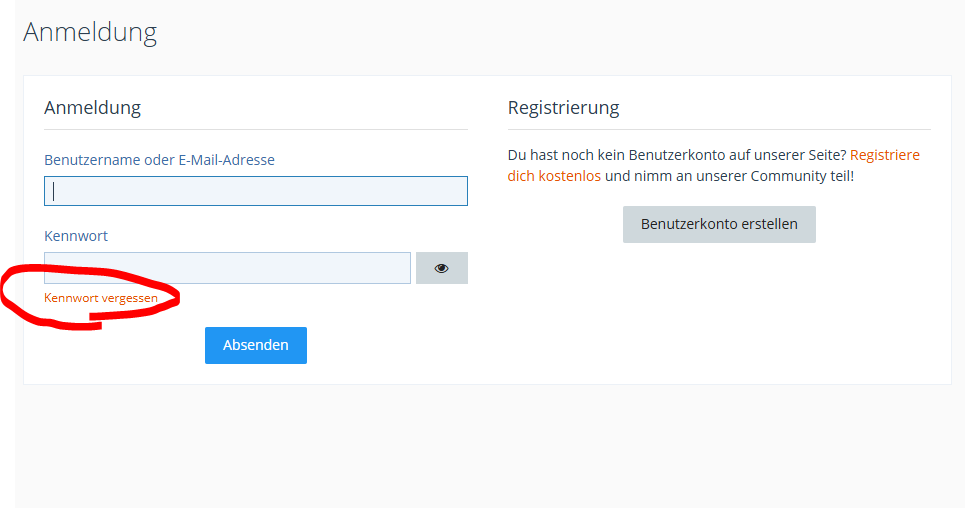
Task: Click the red hand-drawn circle's left edge
Action: (6, 293)
